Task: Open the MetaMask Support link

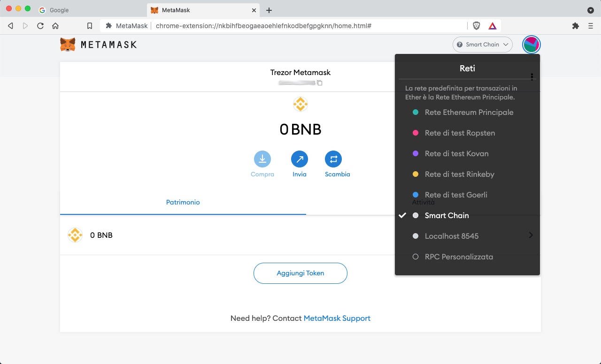Action: click(x=337, y=318)
